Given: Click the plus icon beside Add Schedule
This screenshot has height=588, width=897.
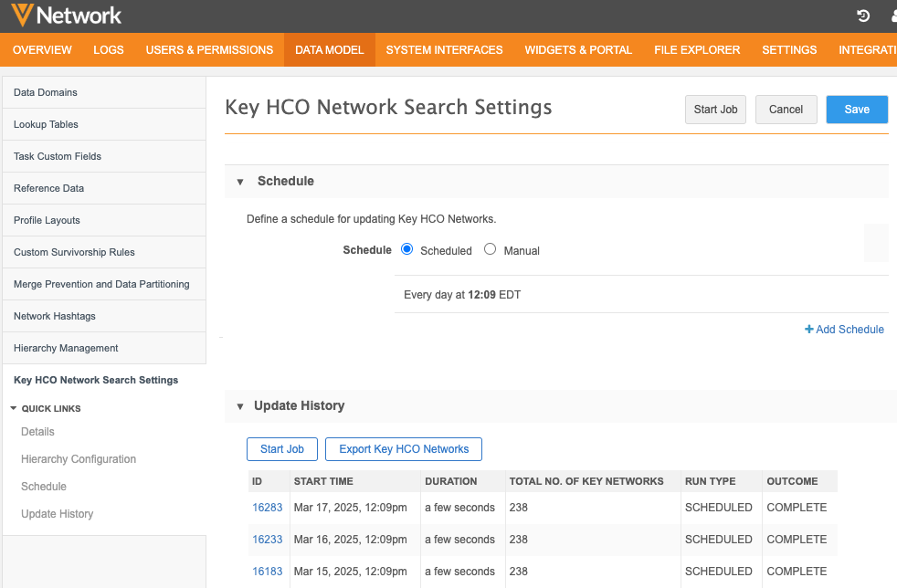Looking at the screenshot, I should pyautogui.click(x=808, y=330).
